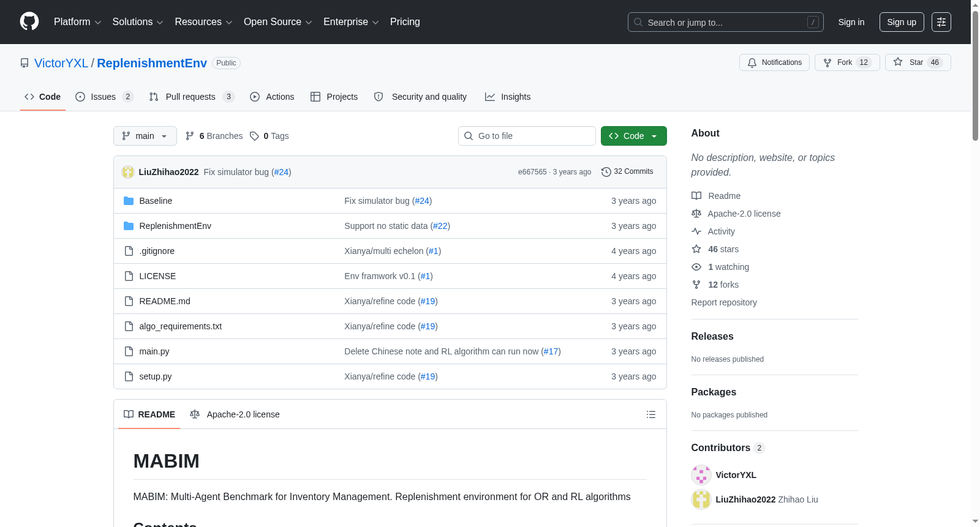Switch to the Security and quality tab
Screen dimensions: 980x527
[x=420, y=97]
